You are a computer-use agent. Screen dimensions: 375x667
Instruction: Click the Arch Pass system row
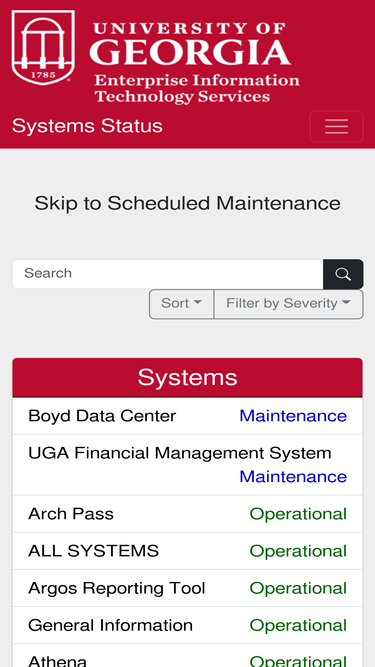click(x=188, y=514)
